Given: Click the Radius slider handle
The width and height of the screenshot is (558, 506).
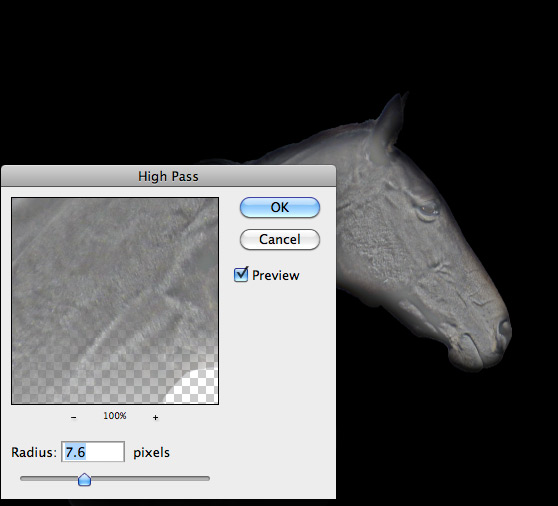Looking at the screenshot, I should (x=84, y=479).
